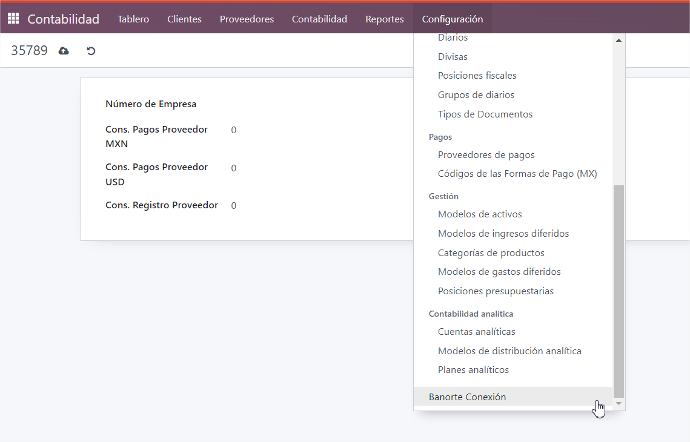Click the Cons. Registro Proveedor label
Viewport: 690px width, 442px height.
click(x=161, y=205)
